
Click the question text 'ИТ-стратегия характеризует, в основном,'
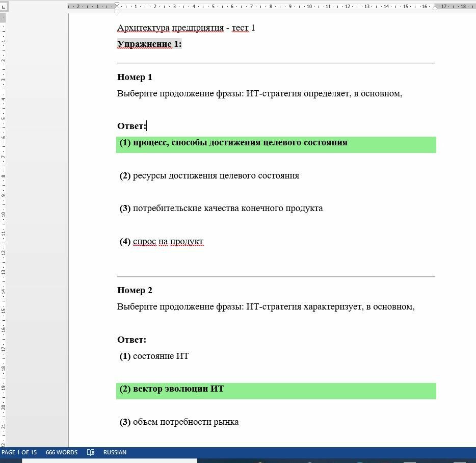pos(330,306)
